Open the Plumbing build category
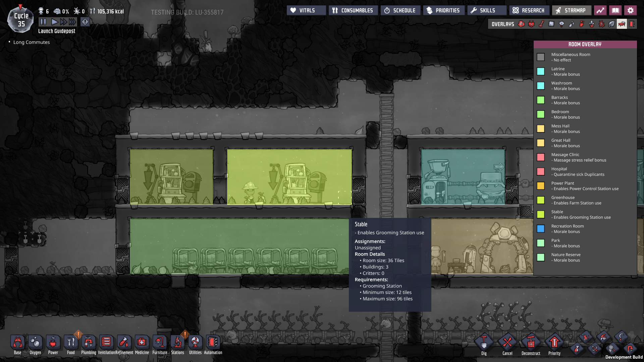The width and height of the screenshot is (644, 362). pos(89,343)
